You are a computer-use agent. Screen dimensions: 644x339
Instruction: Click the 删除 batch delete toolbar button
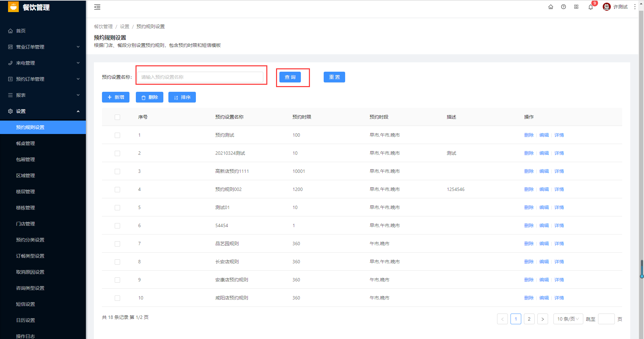[150, 97]
